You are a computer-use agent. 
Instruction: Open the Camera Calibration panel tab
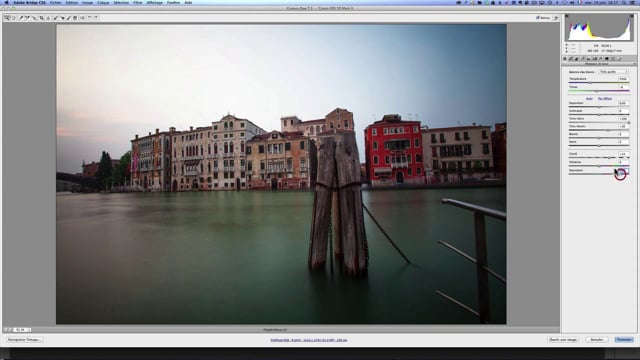(x=607, y=59)
